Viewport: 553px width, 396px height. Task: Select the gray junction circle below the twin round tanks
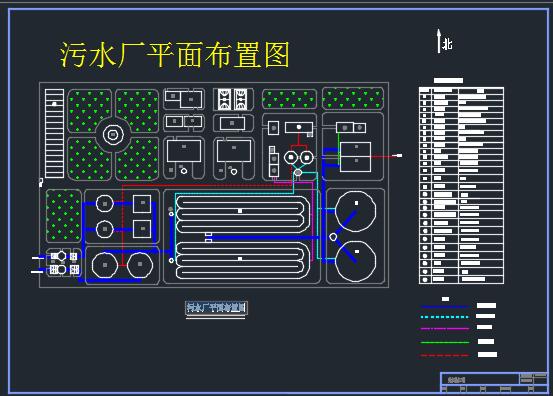298,172
